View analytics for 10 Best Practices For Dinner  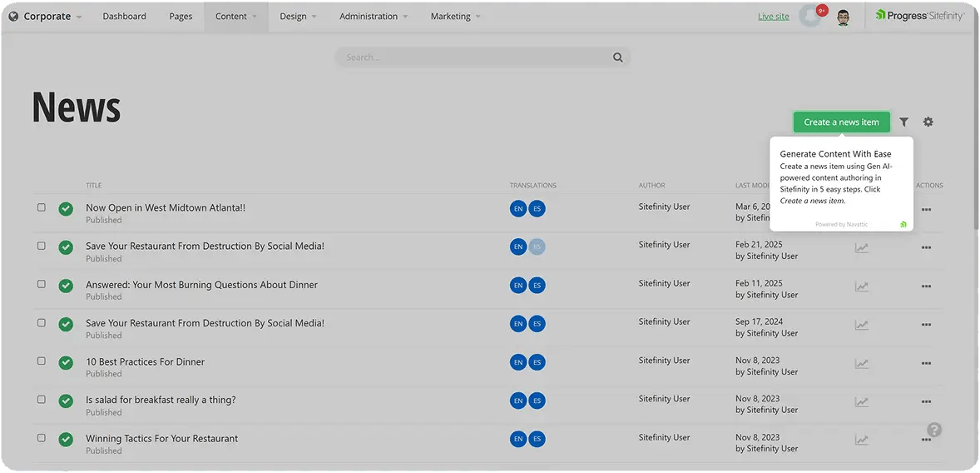click(862, 364)
